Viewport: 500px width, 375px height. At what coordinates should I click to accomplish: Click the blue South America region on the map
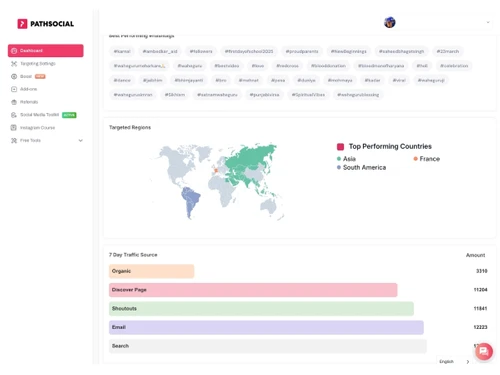(190, 200)
